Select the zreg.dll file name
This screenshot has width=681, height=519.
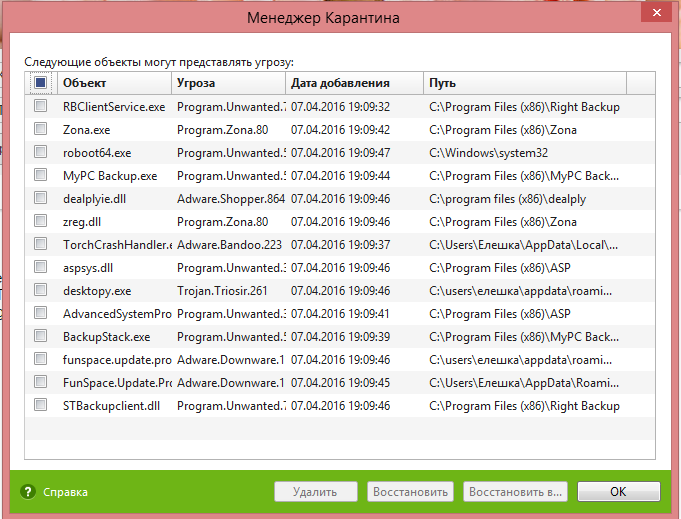pyautogui.click(x=82, y=222)
